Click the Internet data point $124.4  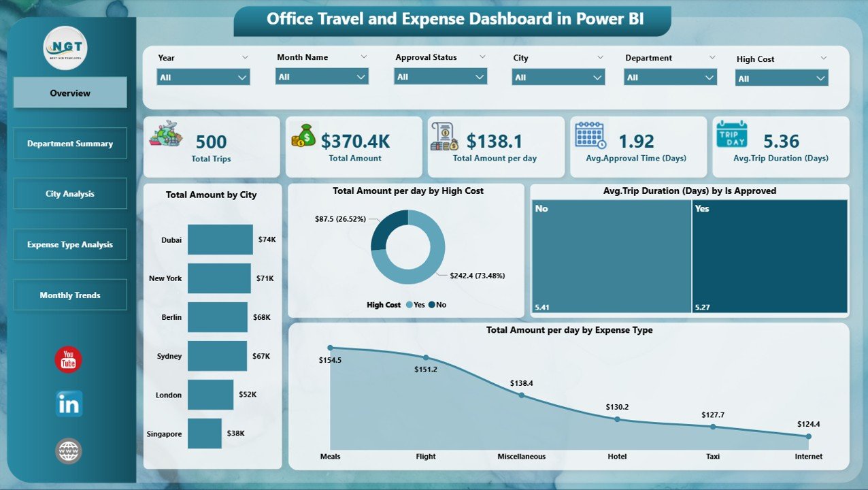(808, 436)
